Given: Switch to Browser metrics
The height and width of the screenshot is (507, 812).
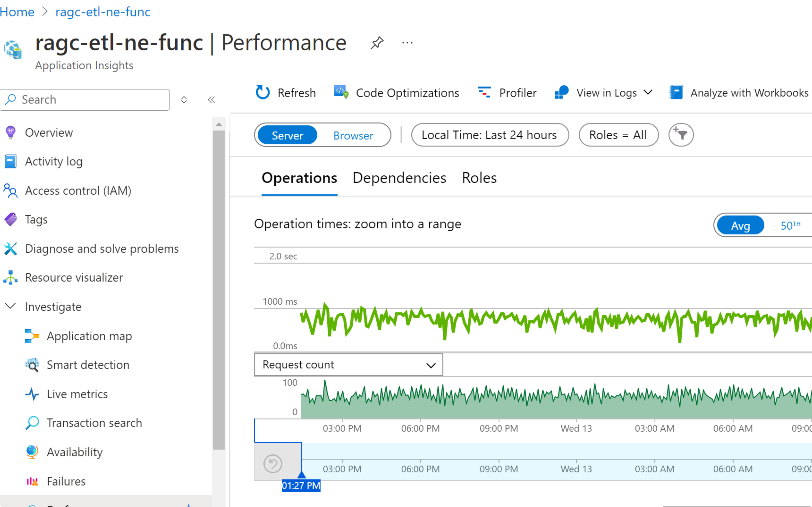Looking at the screenshot, I should pos(353,136).
